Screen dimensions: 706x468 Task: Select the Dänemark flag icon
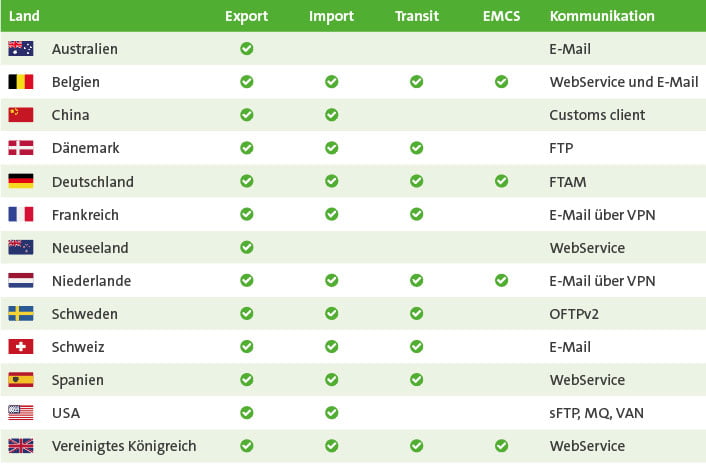(x=21, y=148)
